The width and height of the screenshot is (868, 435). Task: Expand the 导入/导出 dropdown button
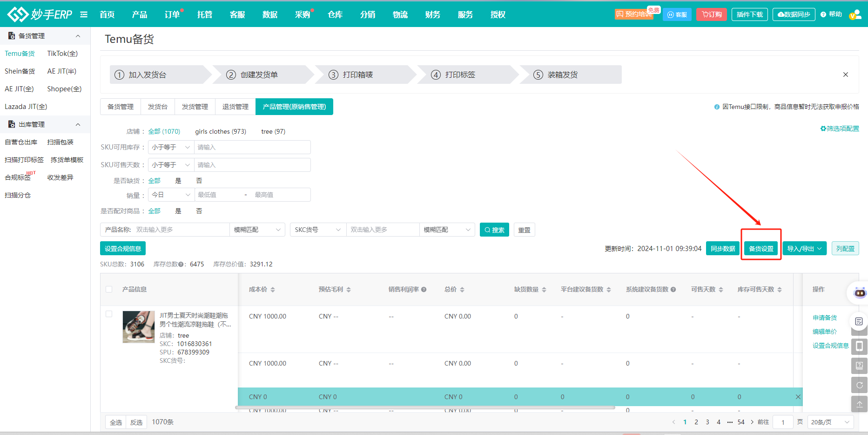coord(804,249)
